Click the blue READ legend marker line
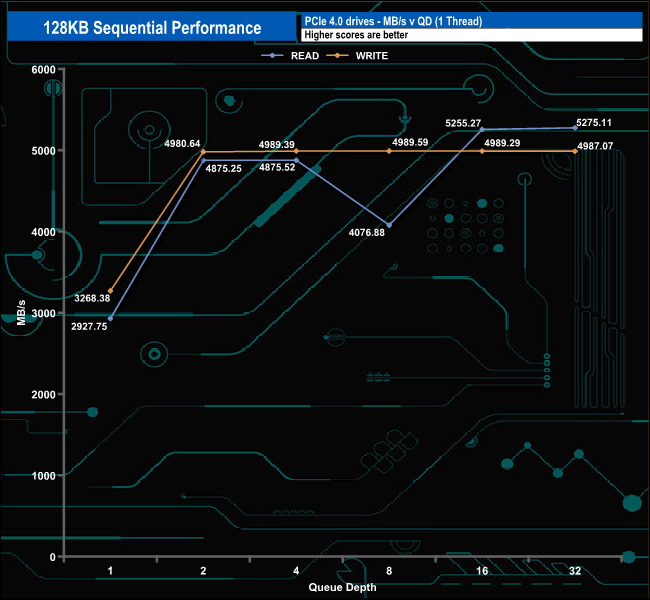This screenshot has height=600, width=650. pos(272,56)
